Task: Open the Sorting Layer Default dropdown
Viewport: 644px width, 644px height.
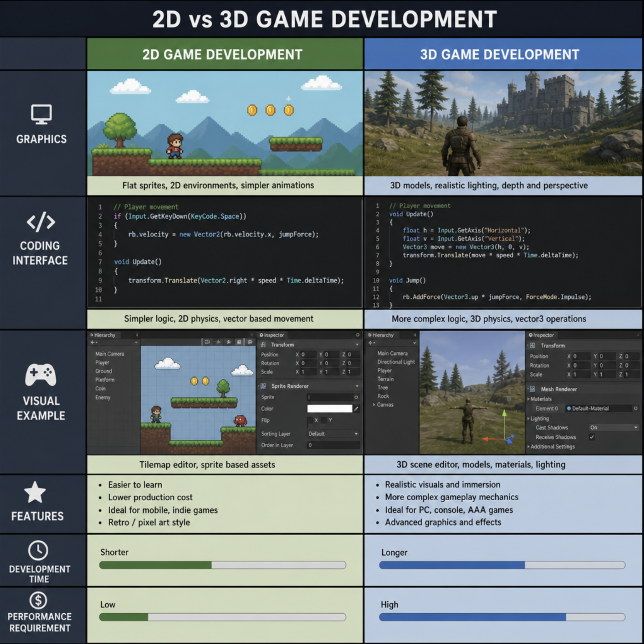Action: point(333,433)
